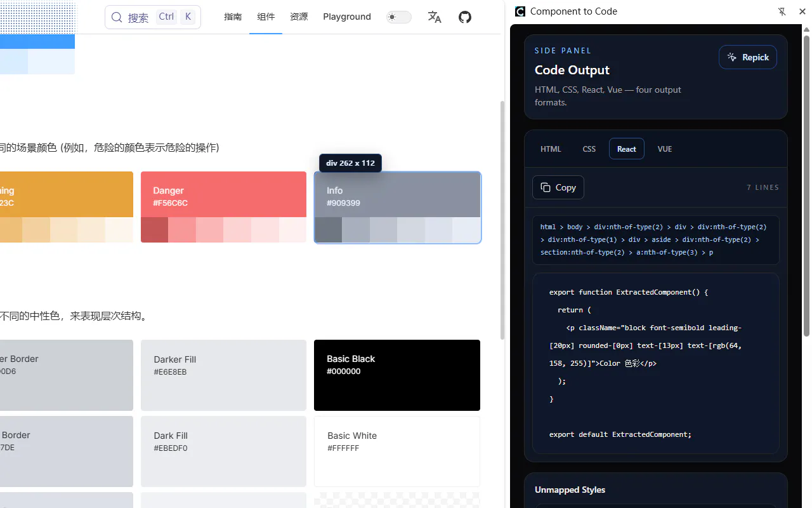
Task: Open the 资源 navigation item
Action: pos(299,17)
